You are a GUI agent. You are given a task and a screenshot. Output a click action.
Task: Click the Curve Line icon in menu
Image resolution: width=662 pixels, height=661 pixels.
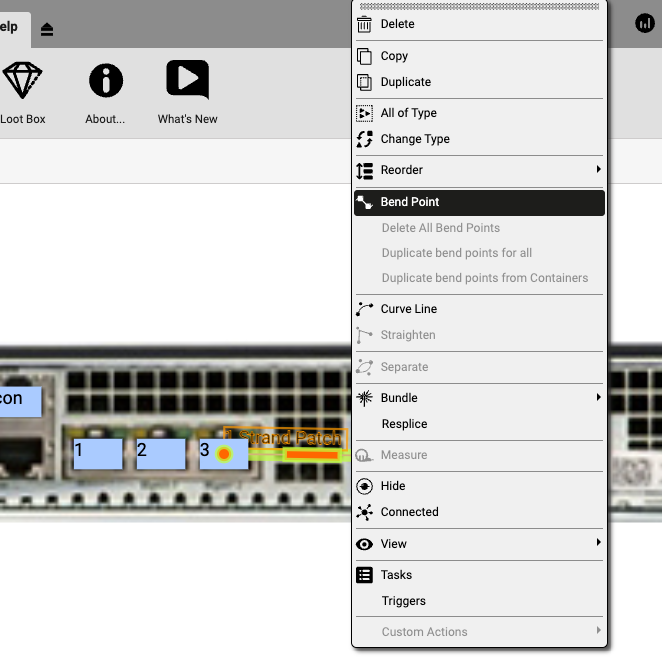(x=364, y=309)
